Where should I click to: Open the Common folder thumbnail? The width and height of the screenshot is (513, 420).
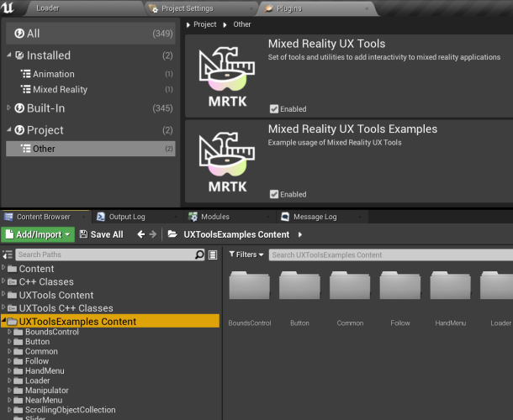350,286
